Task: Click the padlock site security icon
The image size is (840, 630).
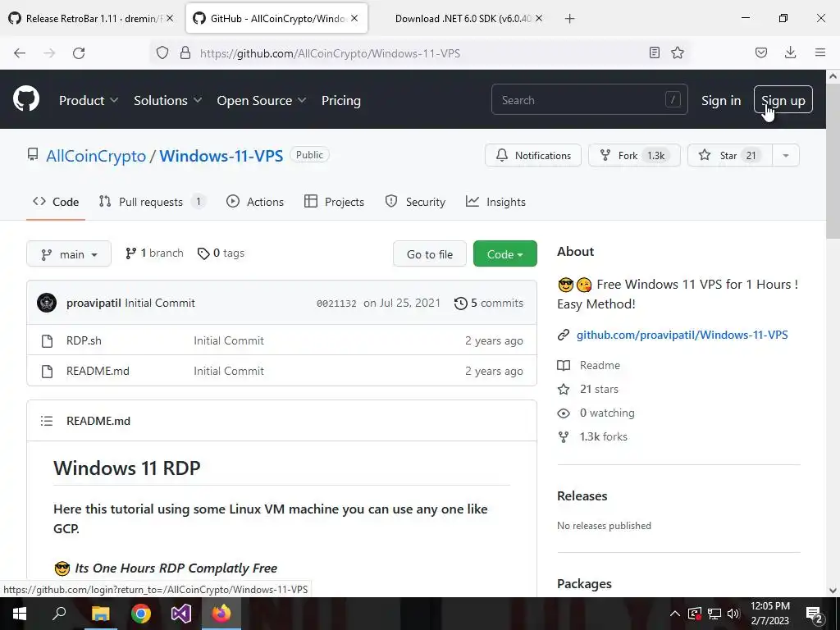Action: click(x=185, y=53)
